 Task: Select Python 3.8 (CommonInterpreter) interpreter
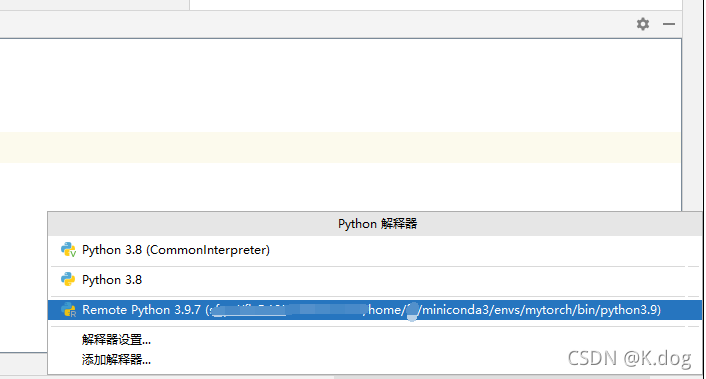click(375, 250)
